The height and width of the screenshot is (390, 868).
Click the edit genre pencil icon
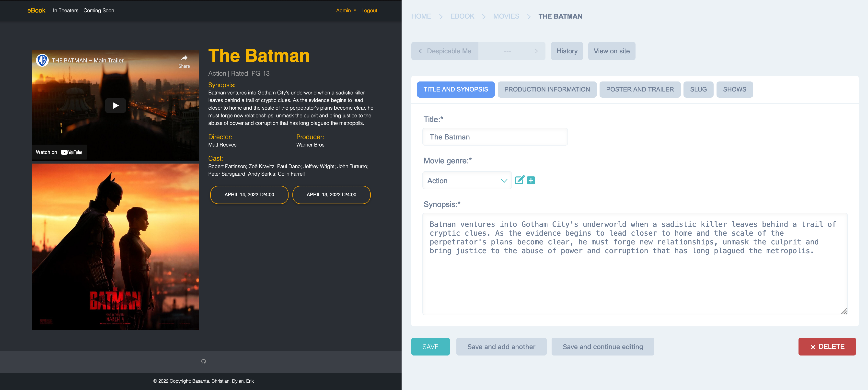(x=520, y=180)
